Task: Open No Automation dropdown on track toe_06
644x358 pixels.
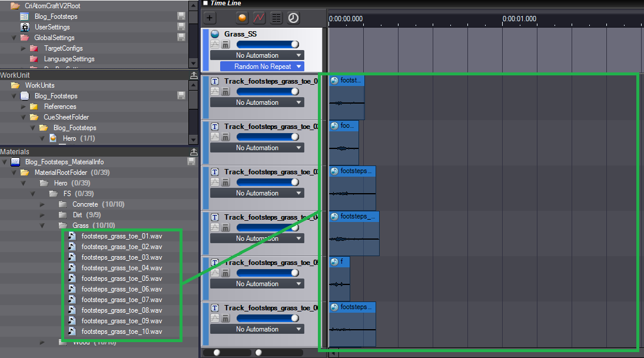Action: (x=257, y=329)
